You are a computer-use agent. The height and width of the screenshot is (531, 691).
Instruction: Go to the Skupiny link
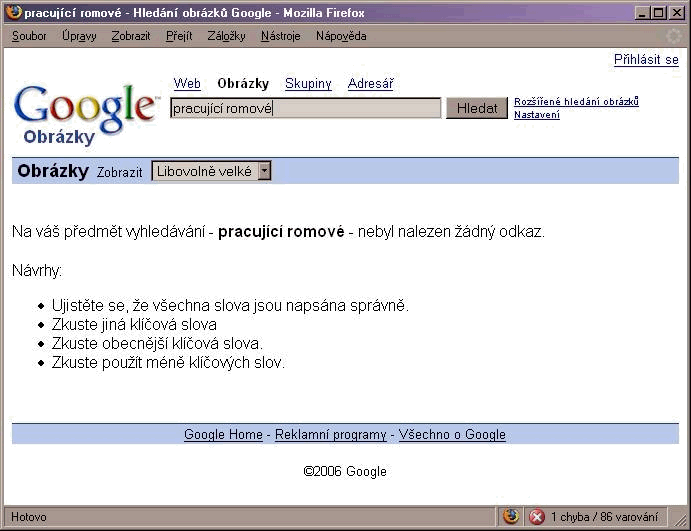[x=308, y=84]
